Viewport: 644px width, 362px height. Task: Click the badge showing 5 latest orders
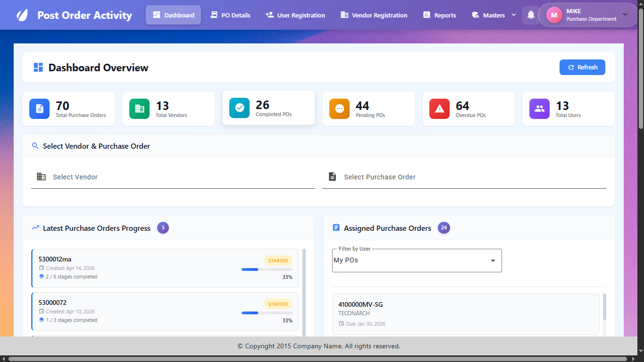pos(163,228)
